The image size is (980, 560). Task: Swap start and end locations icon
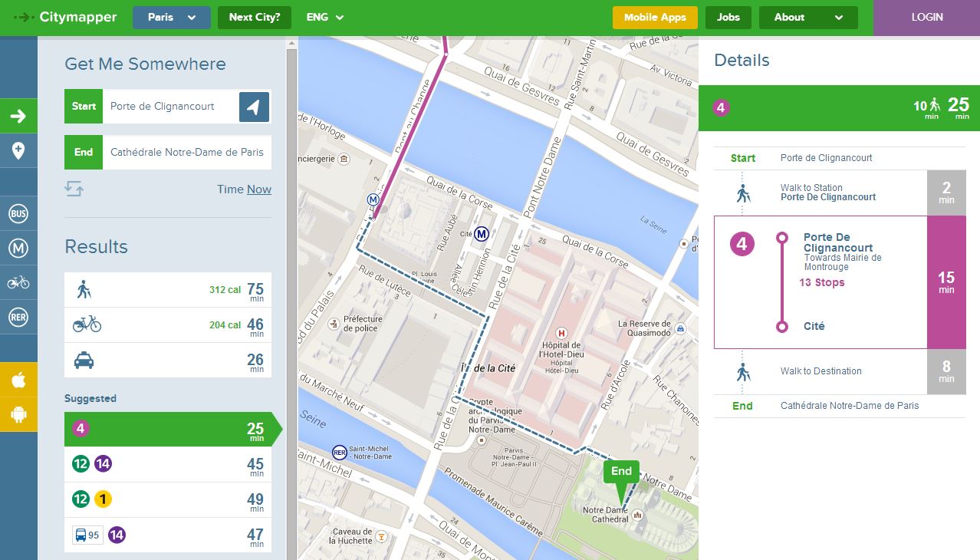[x=74, y=189]
